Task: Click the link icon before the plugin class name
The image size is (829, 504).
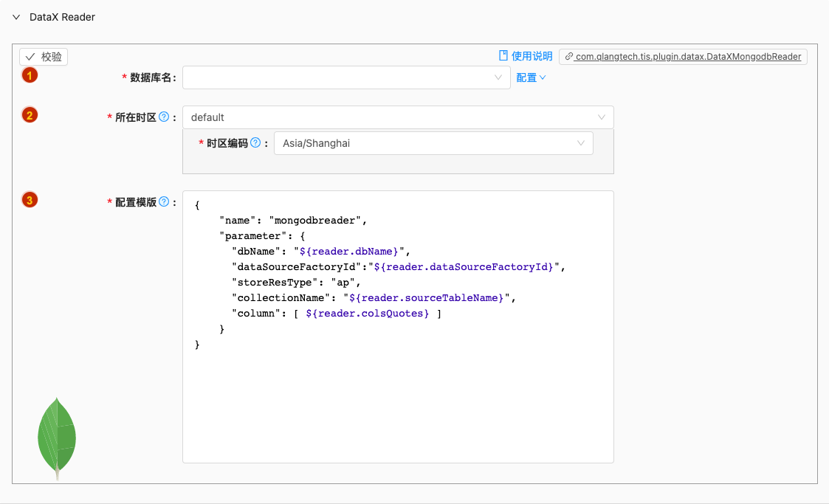Action: 569,57
